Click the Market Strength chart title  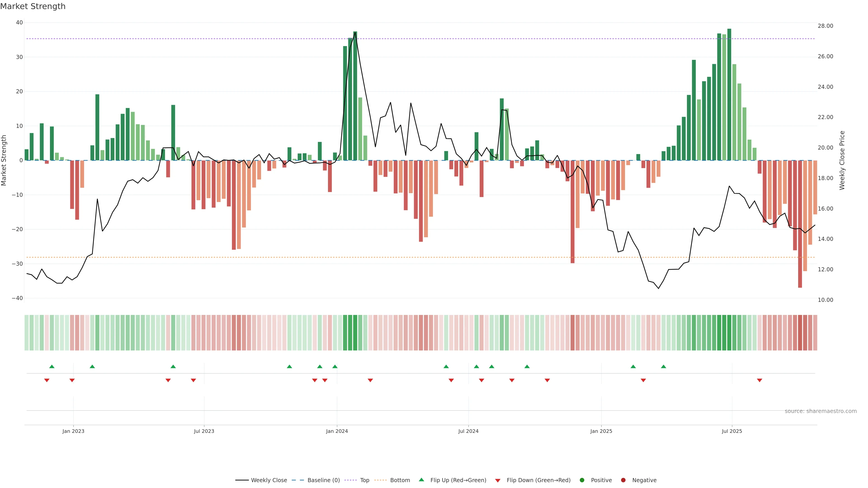(x=33, y=6)
